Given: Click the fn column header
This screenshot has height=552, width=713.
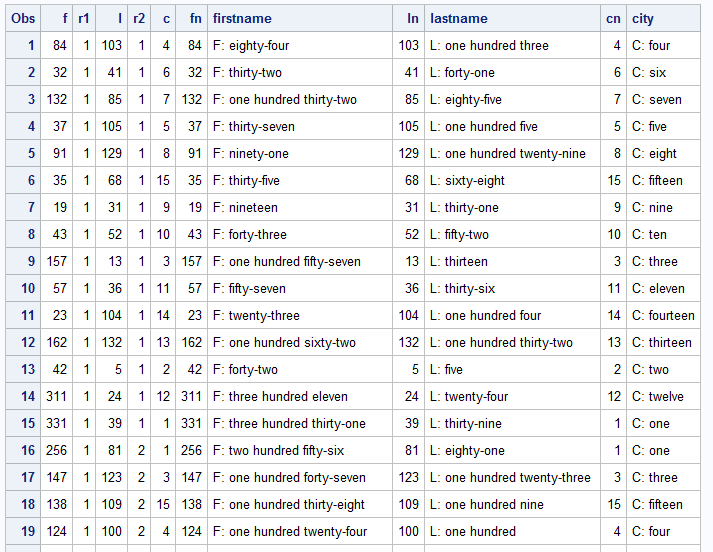Looking at the screenshot, I should (194, 19).
